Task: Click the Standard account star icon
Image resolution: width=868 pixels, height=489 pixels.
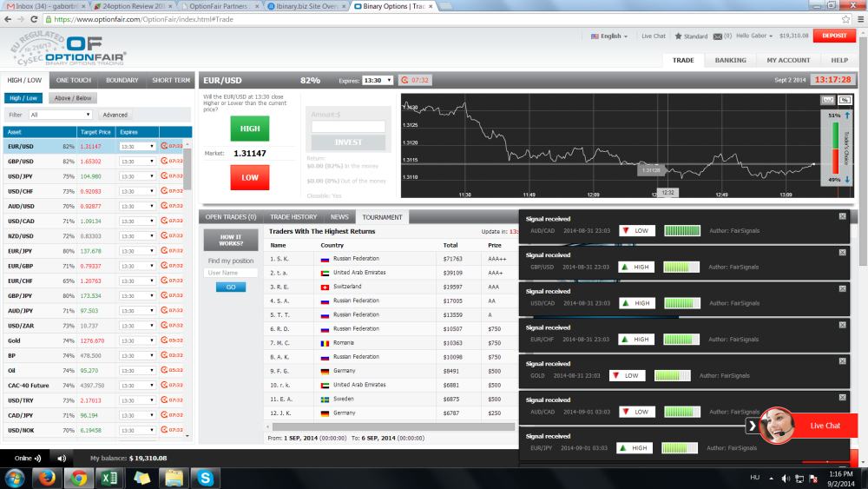Action: [678, 36]
